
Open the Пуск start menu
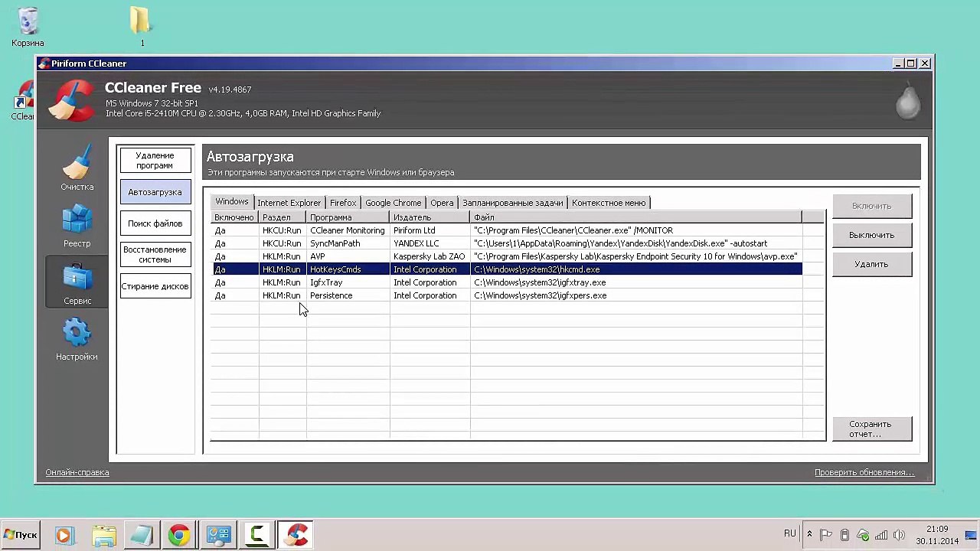pyautogui.click(x=21, y=535)
